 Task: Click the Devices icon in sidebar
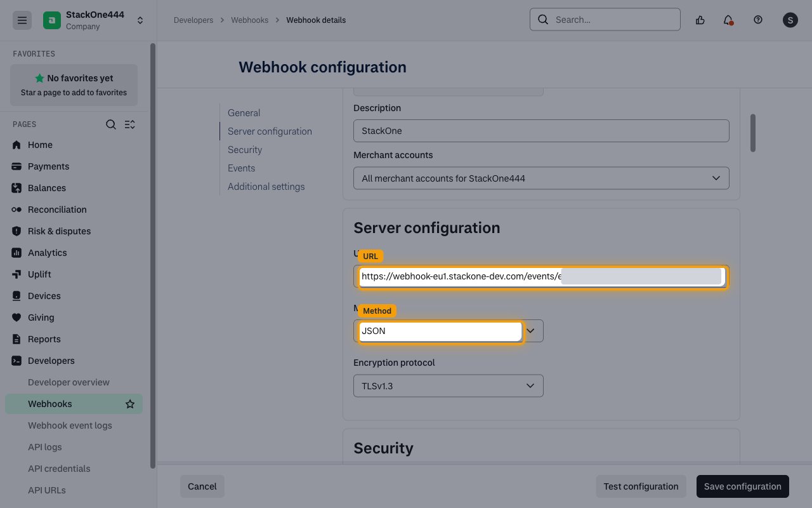tap(16, 296)
